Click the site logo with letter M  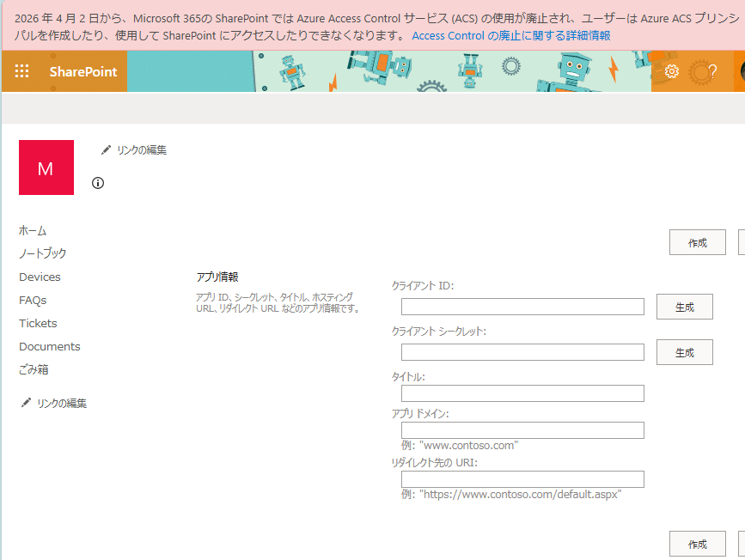click(46, 167)
